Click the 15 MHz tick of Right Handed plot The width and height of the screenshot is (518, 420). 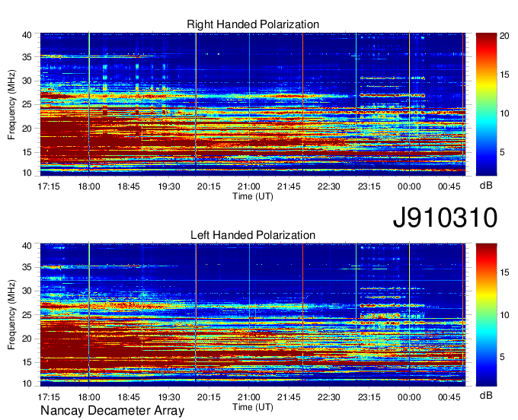(27, 152)
